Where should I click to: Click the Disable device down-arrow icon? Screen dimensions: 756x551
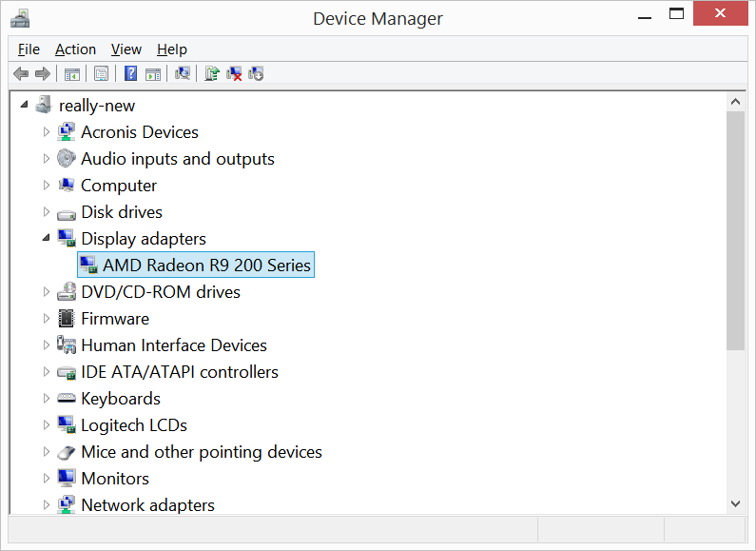click(255, 74)
